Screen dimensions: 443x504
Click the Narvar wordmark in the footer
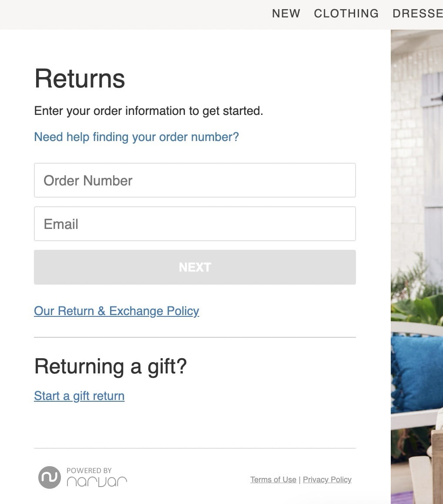tap(97, 481)
